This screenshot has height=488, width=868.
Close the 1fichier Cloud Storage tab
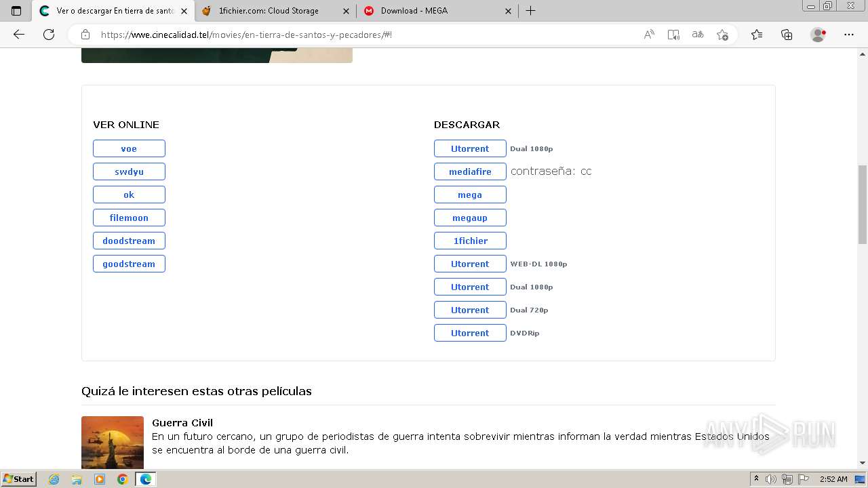point(346,11)
